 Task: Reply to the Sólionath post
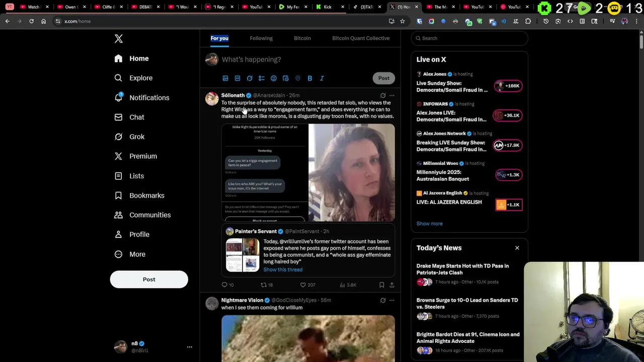(228, 285)
